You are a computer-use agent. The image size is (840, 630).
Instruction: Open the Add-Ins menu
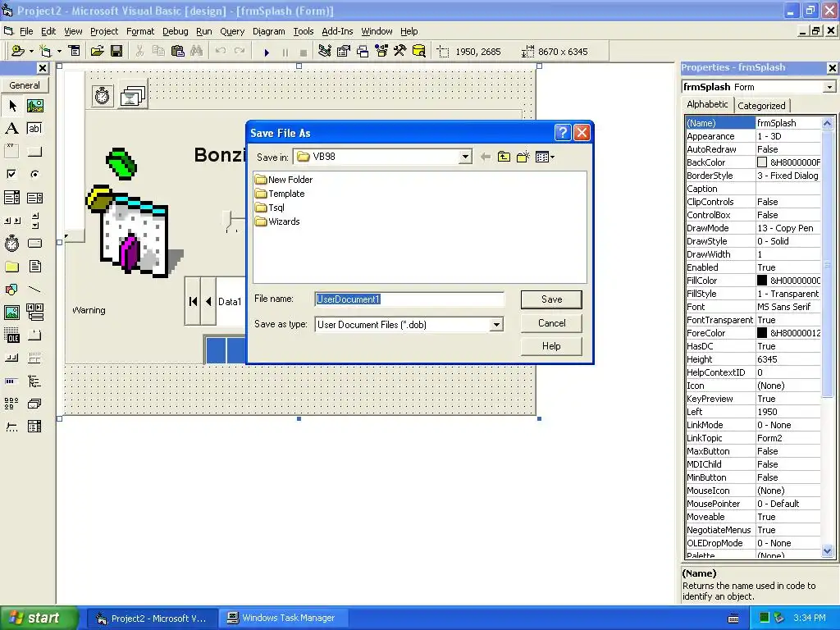[337, 31]
